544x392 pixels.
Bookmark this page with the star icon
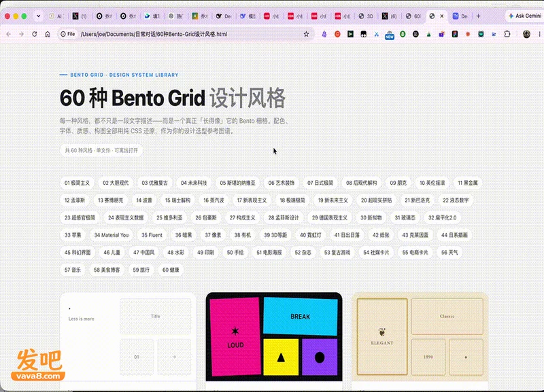[x=306, y=34]
